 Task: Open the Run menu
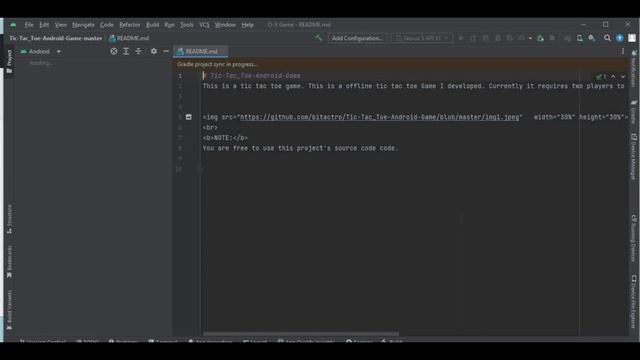click(x=169, y=25)
